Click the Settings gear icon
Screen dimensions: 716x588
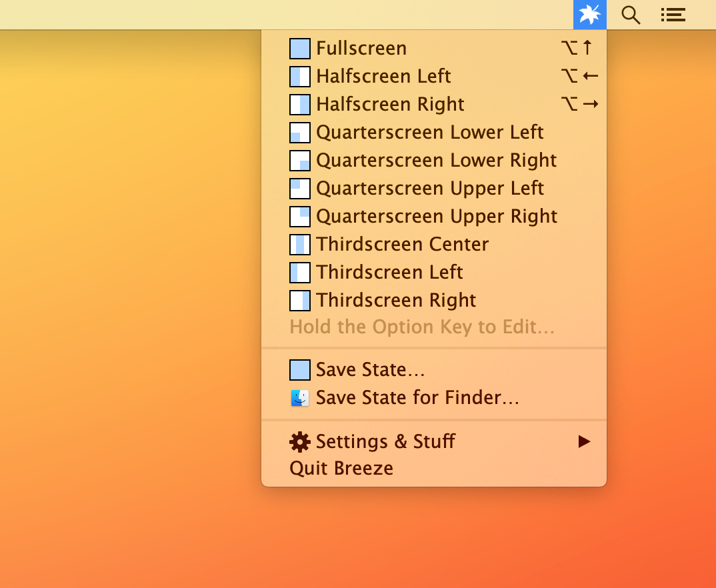(300, 441)
